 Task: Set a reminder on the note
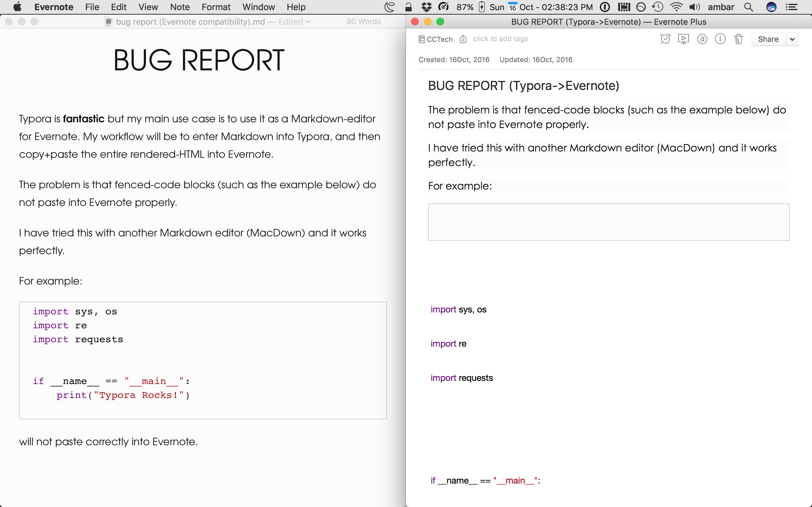(x=665, y=39)
